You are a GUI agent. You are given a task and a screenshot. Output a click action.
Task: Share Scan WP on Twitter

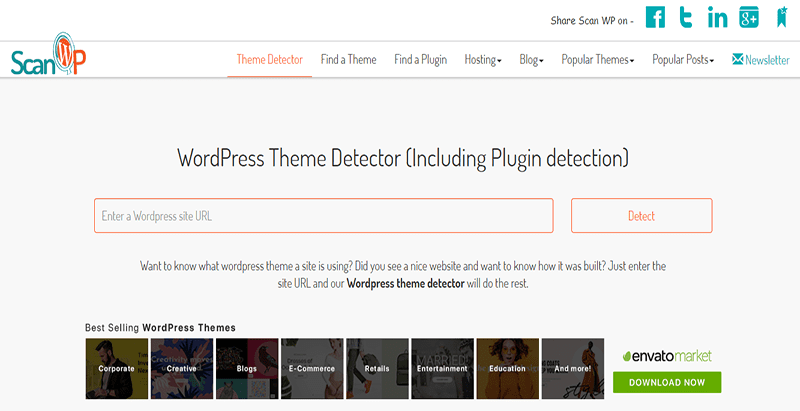pyautogui.click(x=686, y=18)
